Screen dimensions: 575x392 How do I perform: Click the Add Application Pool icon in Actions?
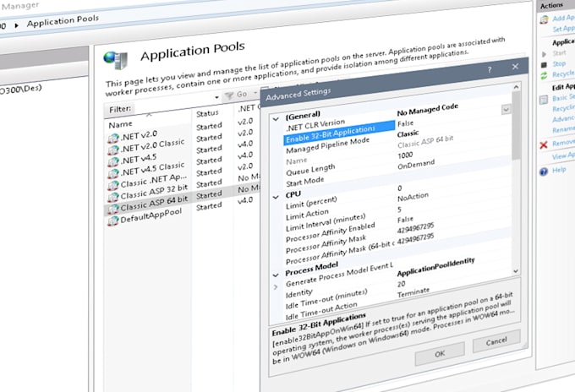click(545, 19)
